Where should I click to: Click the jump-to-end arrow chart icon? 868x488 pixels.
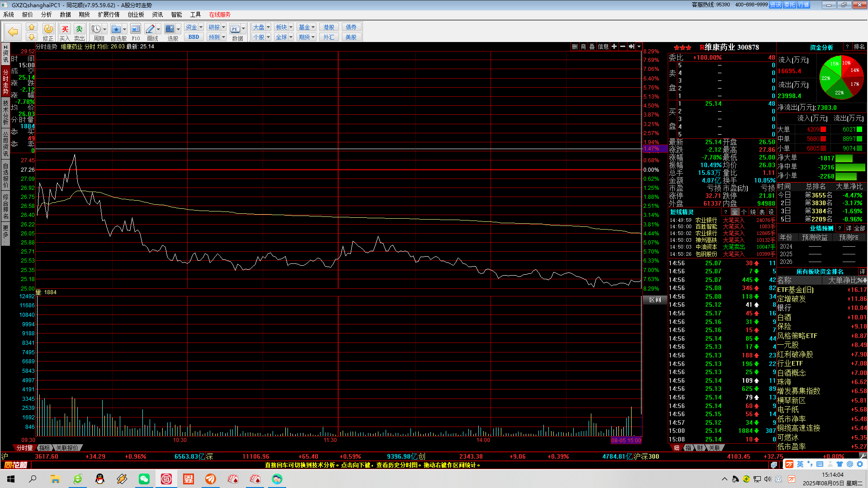coord(631,47)
